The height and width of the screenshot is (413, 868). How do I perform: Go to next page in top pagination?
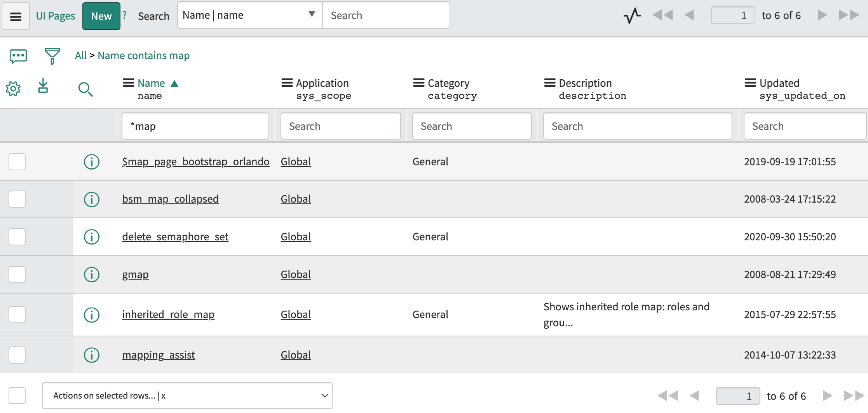(x=822, y=15)
